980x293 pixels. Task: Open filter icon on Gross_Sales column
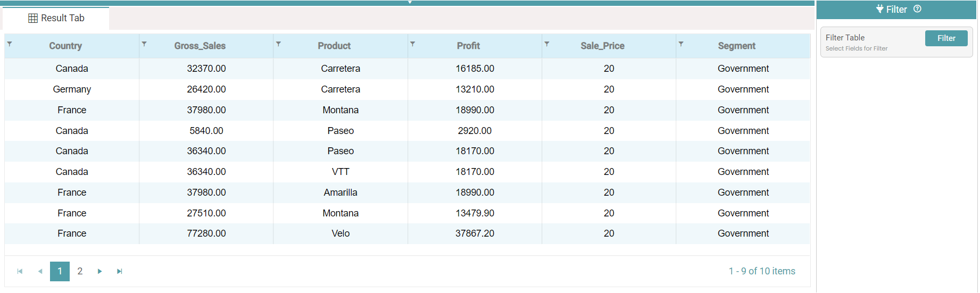pos(144,44)
